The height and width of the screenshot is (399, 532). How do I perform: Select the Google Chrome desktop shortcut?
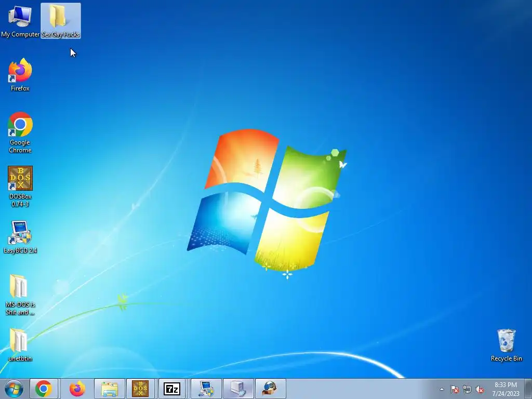coord(20,132)
